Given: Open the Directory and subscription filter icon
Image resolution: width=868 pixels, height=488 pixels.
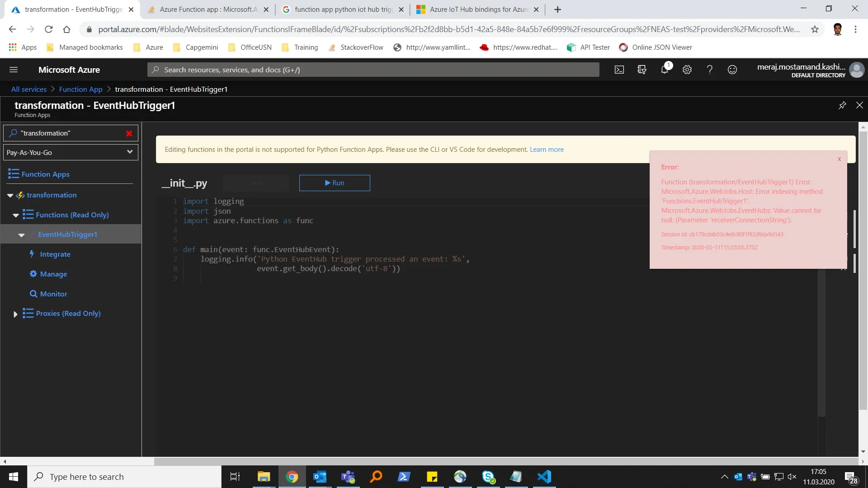Looking at the screenshot, I should tap(642, 70).
